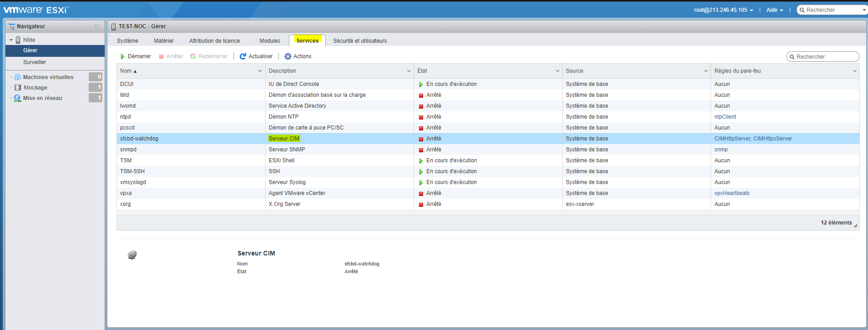Click the stopped status icon for lbtd
This screenshot has height=330, width=868.
click(421, 95)
